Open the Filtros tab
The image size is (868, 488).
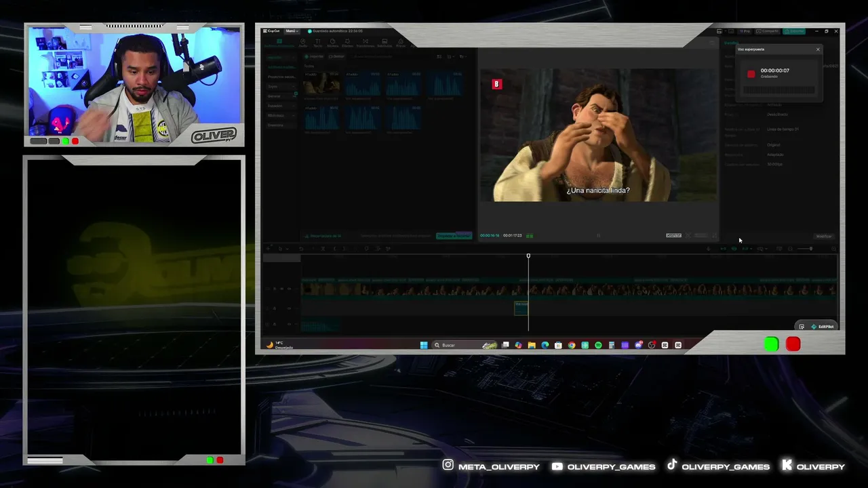click(400, 43)
